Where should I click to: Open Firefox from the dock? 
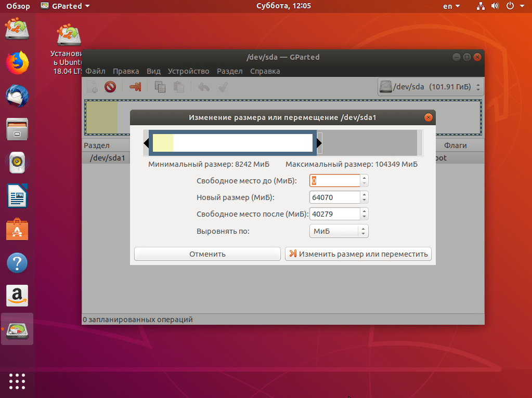click(x=17, y=63)
